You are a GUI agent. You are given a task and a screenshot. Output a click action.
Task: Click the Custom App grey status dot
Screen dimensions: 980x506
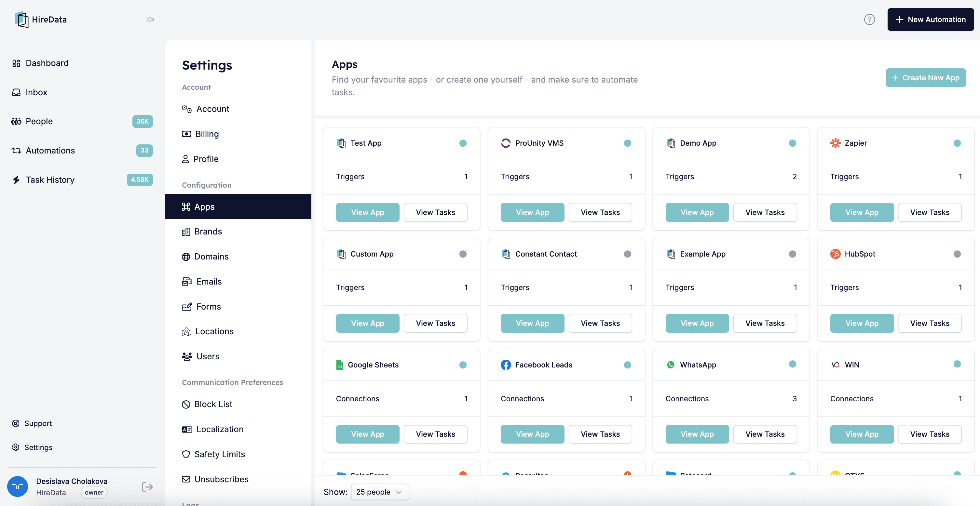click(x=463, y=254)
